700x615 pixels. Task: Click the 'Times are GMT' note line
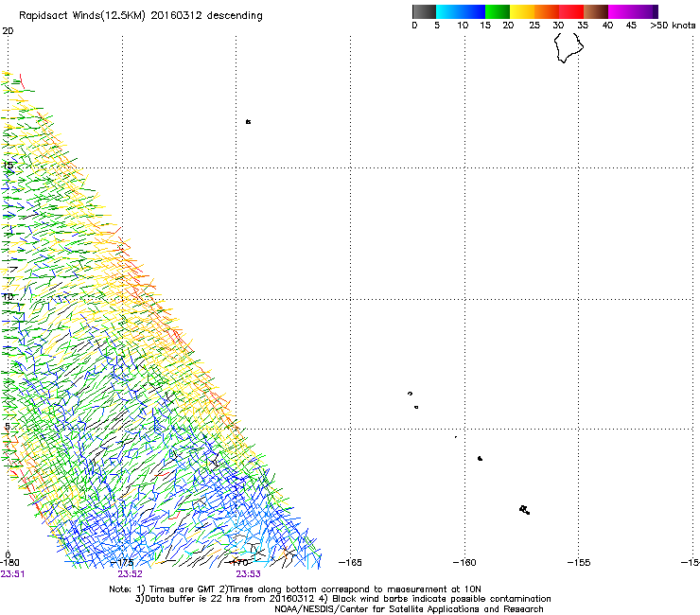pyautogui.click(x=294, y=589)
